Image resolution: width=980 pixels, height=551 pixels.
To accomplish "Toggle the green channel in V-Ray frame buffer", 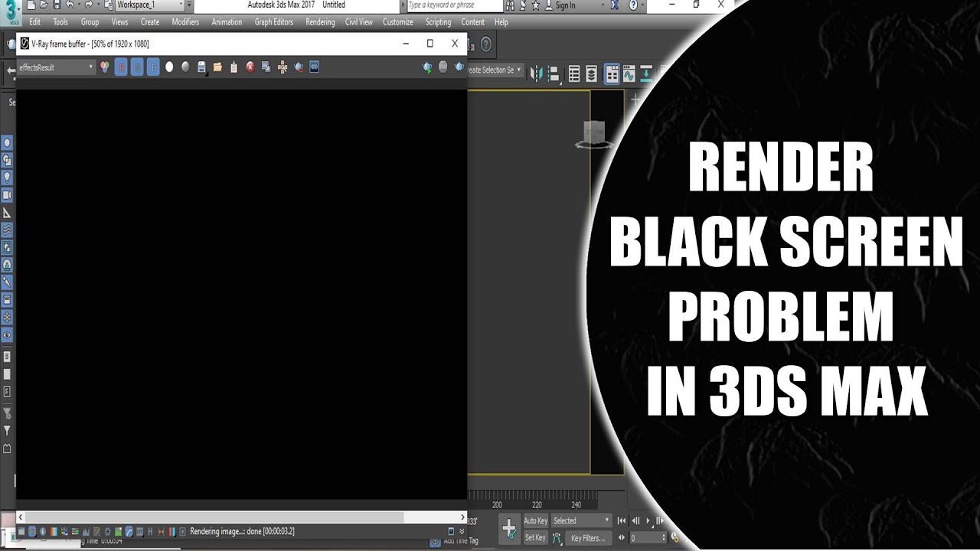I will [x=137, y=67].
